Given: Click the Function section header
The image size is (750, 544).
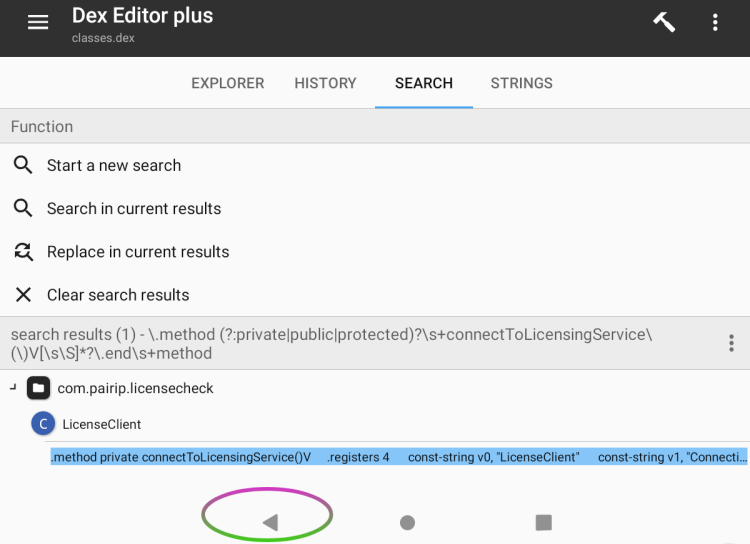Looking at the screenshot, I should click(x=375, y=126).
